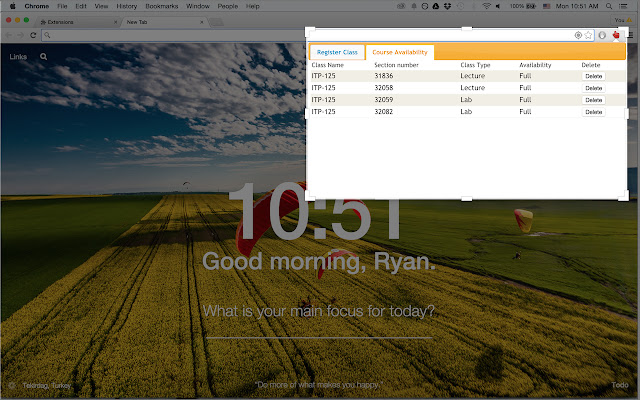Image resolution: width=640 pixels, height=400 pixels.
Task: Click the Section number column header
Action: point(396,65)
